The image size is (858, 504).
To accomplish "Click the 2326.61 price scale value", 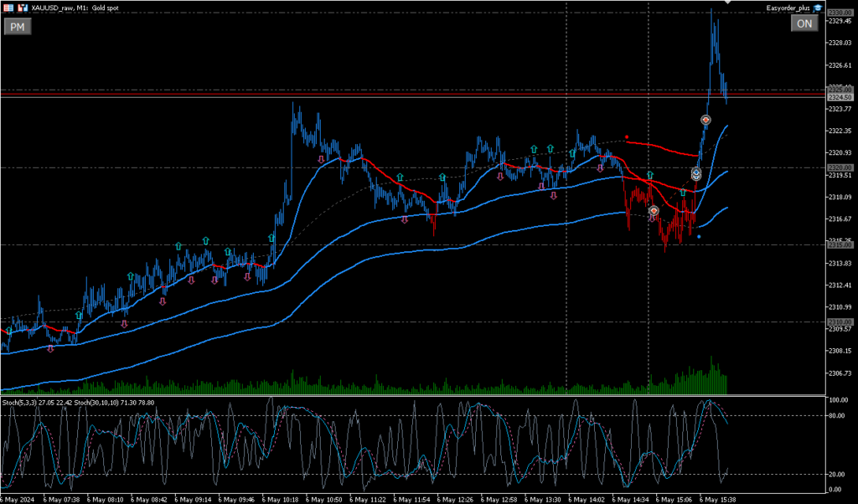I will coord(840,65).
